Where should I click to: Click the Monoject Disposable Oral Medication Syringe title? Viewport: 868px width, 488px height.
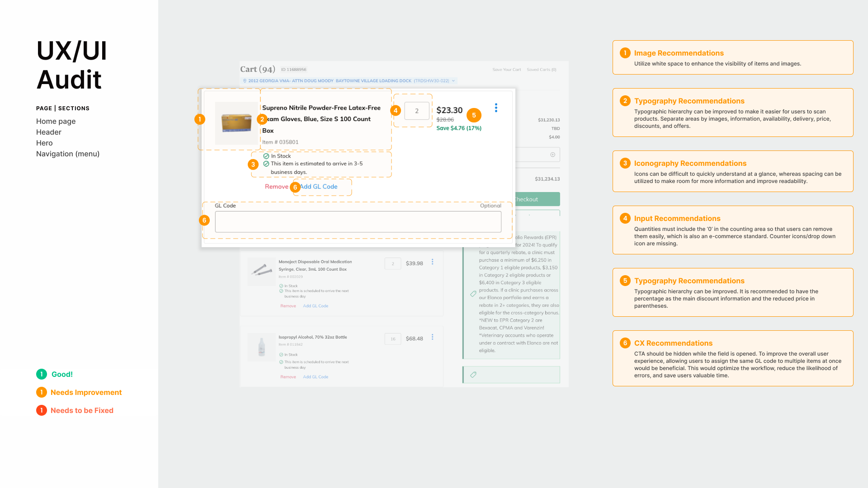tap(315, 265)
